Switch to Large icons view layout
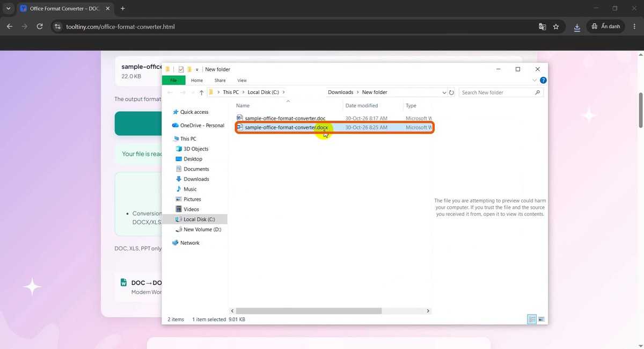The height and width of the screenshot is (349, 644). 541,319
